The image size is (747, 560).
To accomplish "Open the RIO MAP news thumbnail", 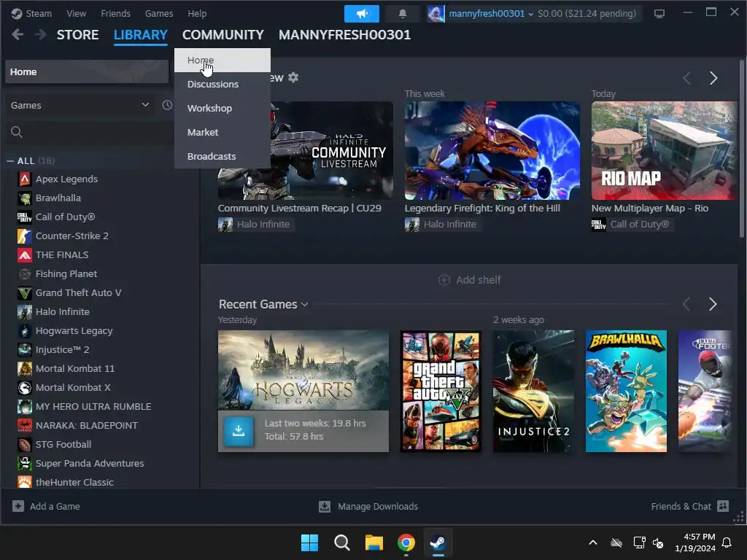I will (664, 150).
